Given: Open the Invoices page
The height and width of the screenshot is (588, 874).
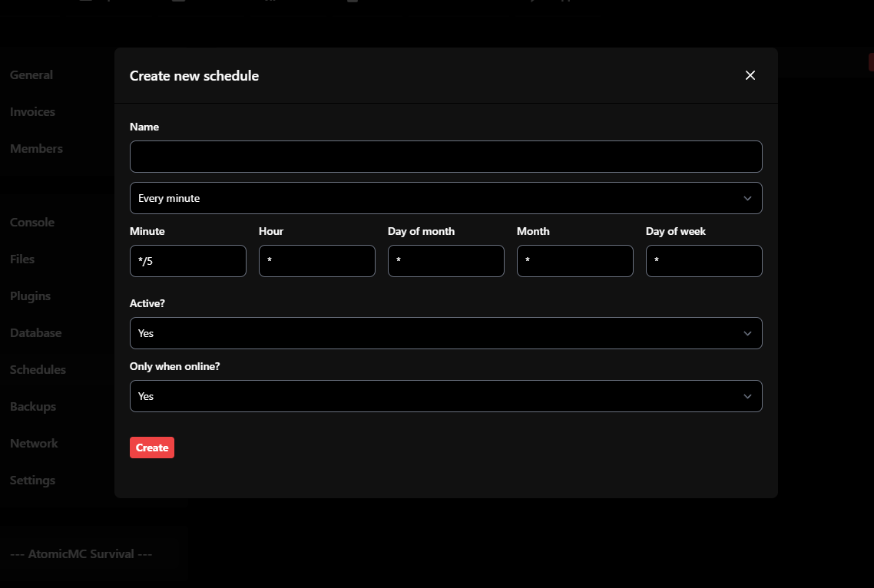Looking at the screenshot, I should coord(32,112).
